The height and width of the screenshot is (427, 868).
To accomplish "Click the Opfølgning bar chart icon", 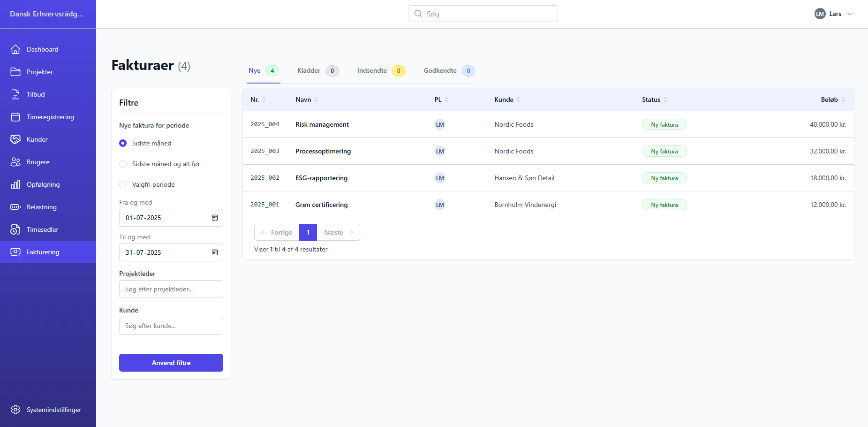I will (15, 184).
